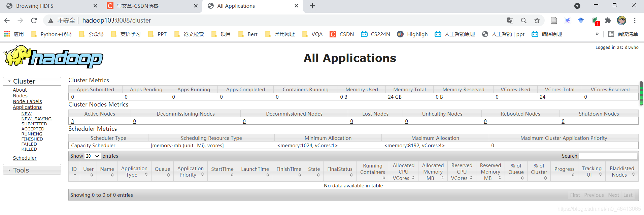The width and height of the screenshot is (644, 215).
Task: Sort by Progress column
Action: click(565, 172)
